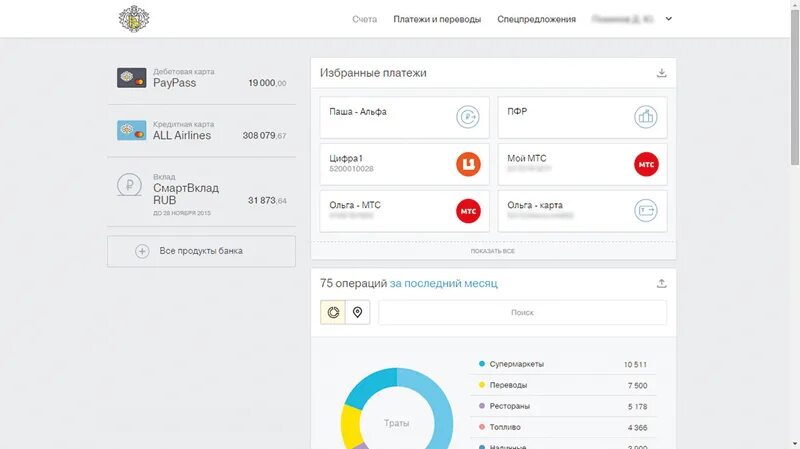Click the ruble icon of СмартВклад

(129, 185)
